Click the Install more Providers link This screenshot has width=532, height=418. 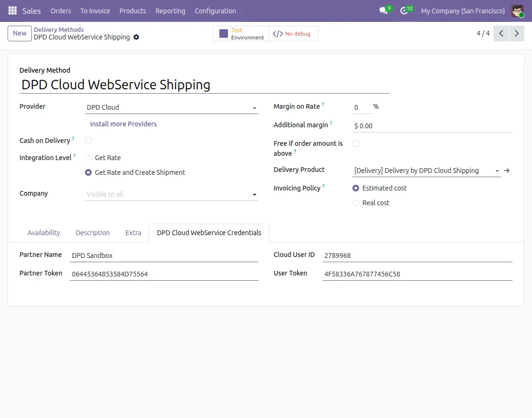pos(123,123)
